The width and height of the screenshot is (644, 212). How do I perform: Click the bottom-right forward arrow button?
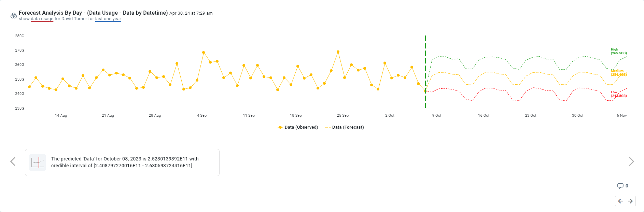coord(631,201)
